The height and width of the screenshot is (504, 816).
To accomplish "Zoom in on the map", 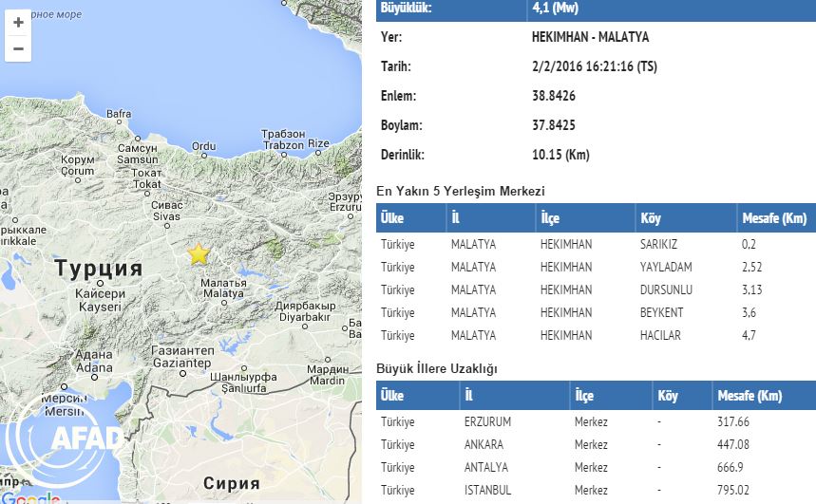I will coord(18,22).
